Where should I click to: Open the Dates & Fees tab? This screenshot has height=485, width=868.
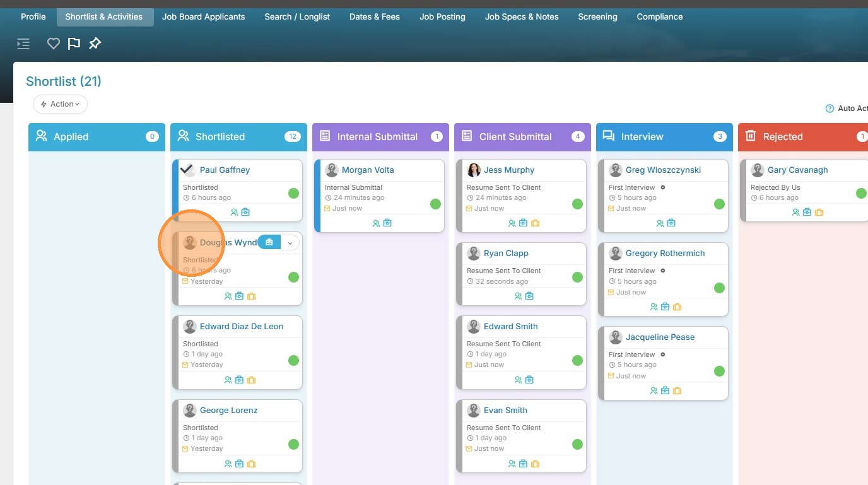pos(375,17)
